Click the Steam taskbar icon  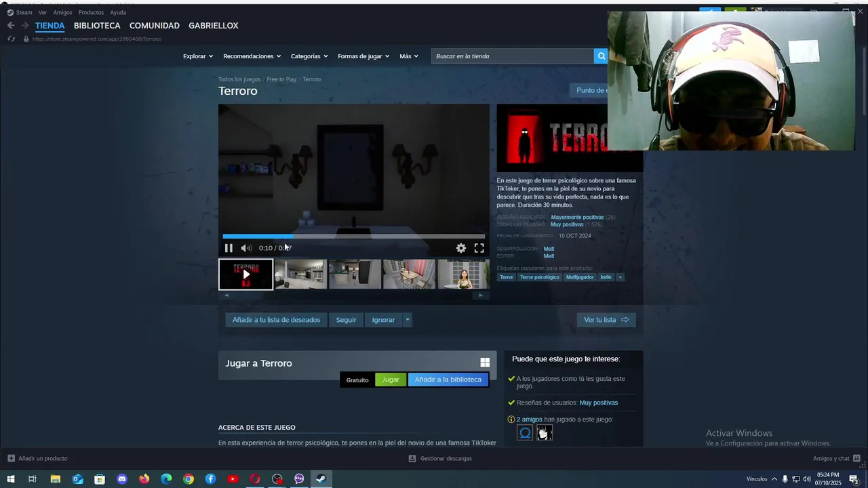pos(321,479)
